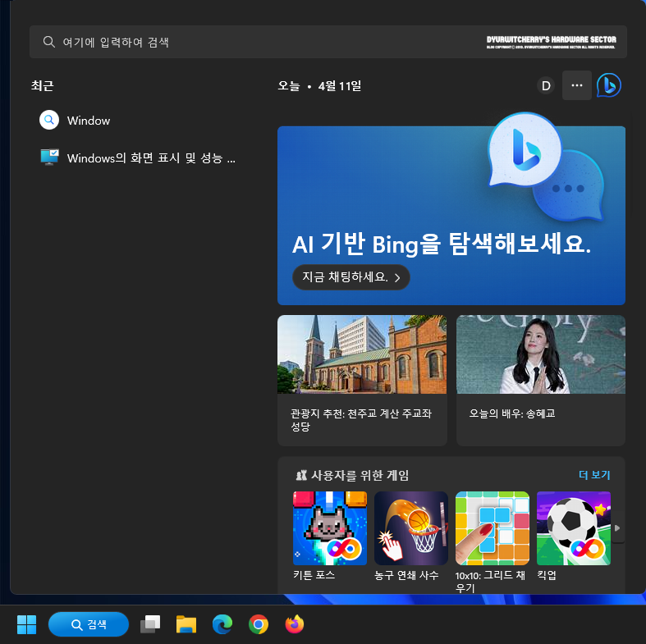
Task: Click the Bing chat bubble logo in the banner
Action: click(525, 149)
